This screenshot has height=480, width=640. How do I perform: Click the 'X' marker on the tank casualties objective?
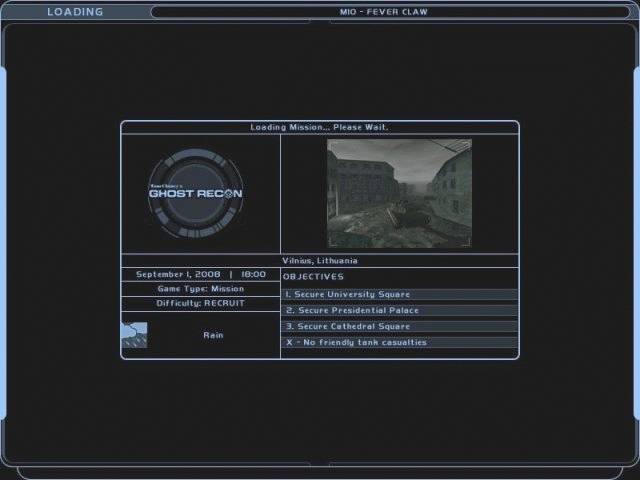coord(288,343)
